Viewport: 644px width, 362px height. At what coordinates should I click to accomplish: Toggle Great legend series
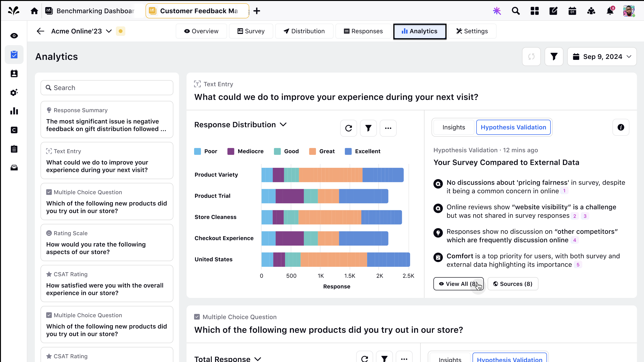[322, 151]
